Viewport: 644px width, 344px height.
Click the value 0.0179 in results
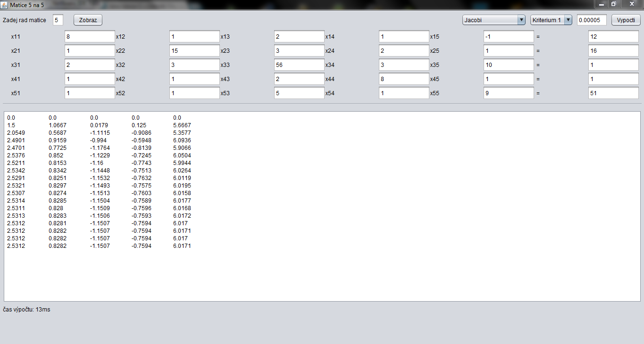click(99, 125)
